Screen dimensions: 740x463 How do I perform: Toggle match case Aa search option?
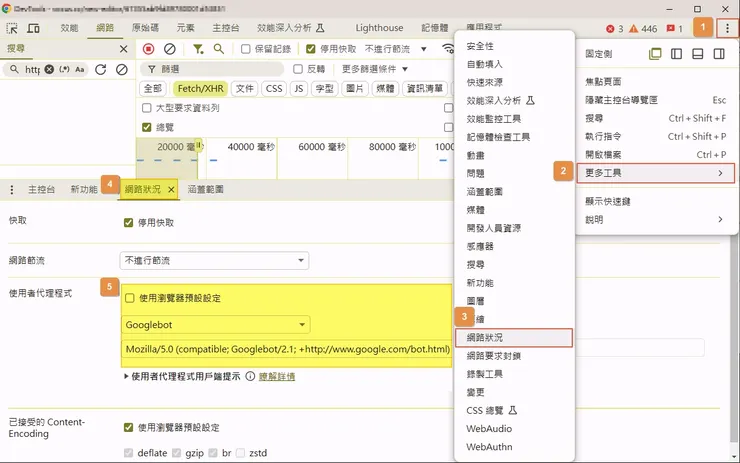[x=80, y=69]
